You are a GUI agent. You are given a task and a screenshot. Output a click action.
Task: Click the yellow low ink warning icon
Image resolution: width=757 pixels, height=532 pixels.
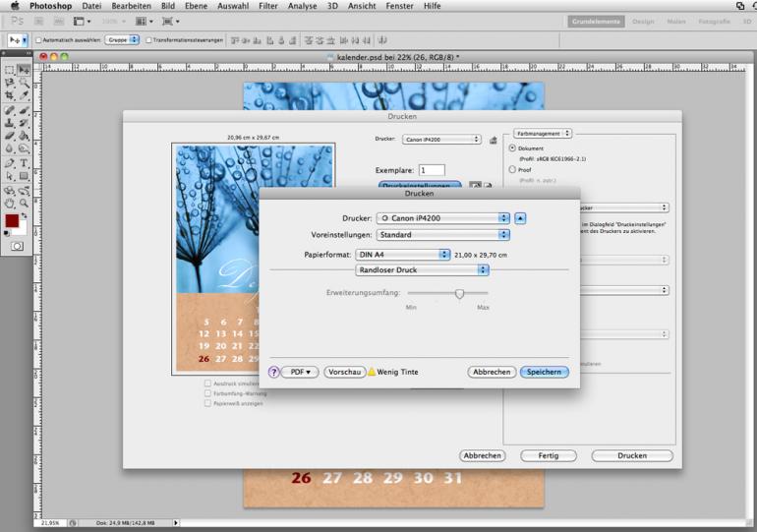pyautogui.click(x=372, y=372)
